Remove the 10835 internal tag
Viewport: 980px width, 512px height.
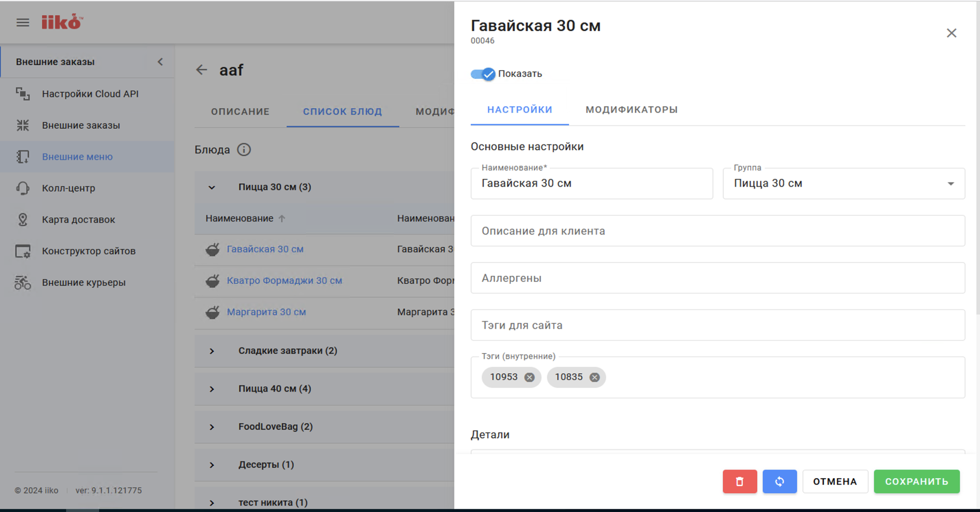594,377
